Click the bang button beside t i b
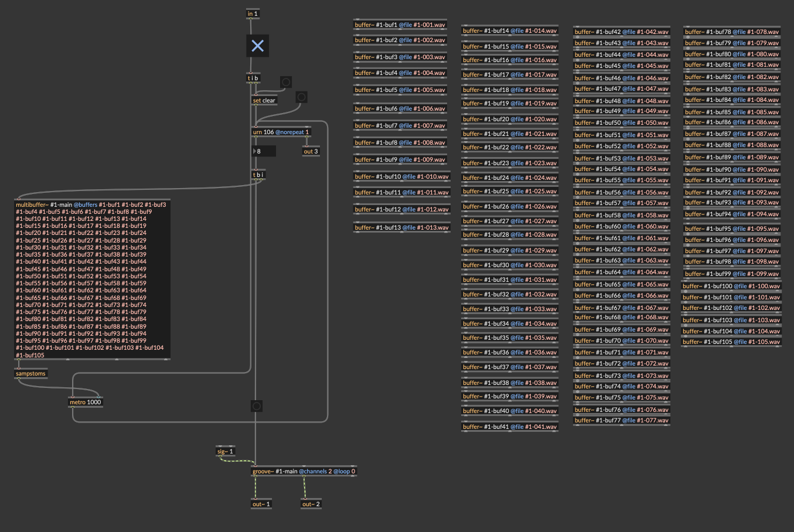This screenshot has width=794, height=532. tap(286, 82)
